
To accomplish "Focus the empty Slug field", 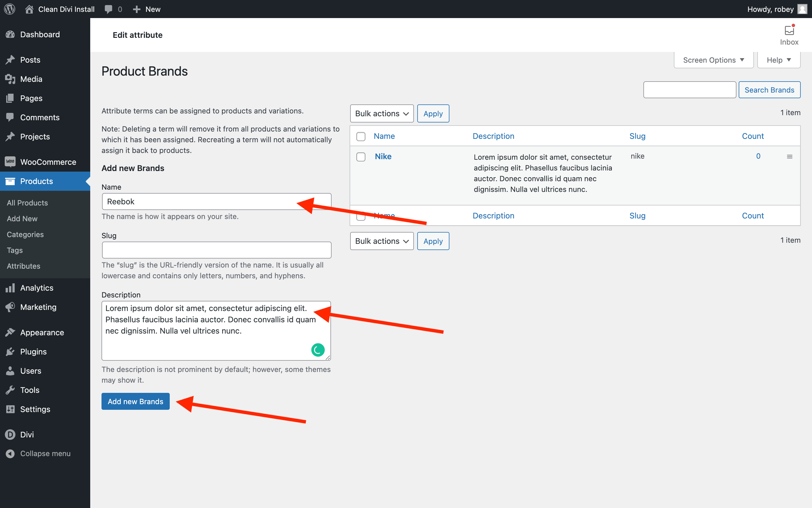I will (x=217, y=250).
